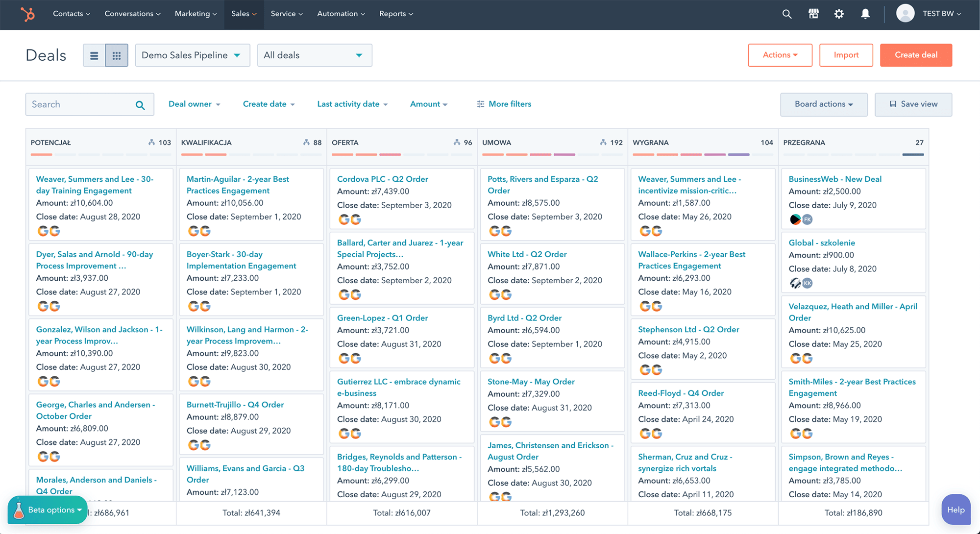Switch to list view icon
This screenshot has width=980, height=534.
point(94,55)
